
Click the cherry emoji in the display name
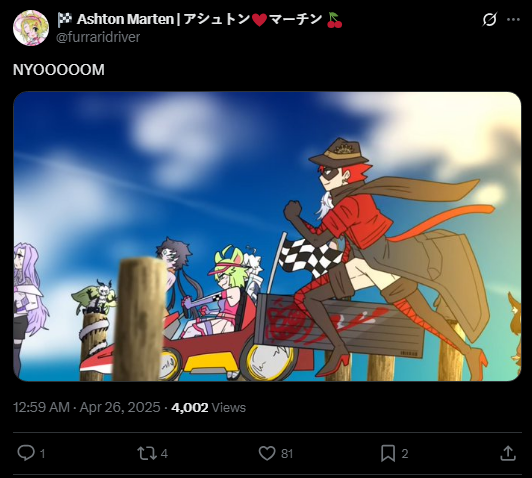coord(335,20)
